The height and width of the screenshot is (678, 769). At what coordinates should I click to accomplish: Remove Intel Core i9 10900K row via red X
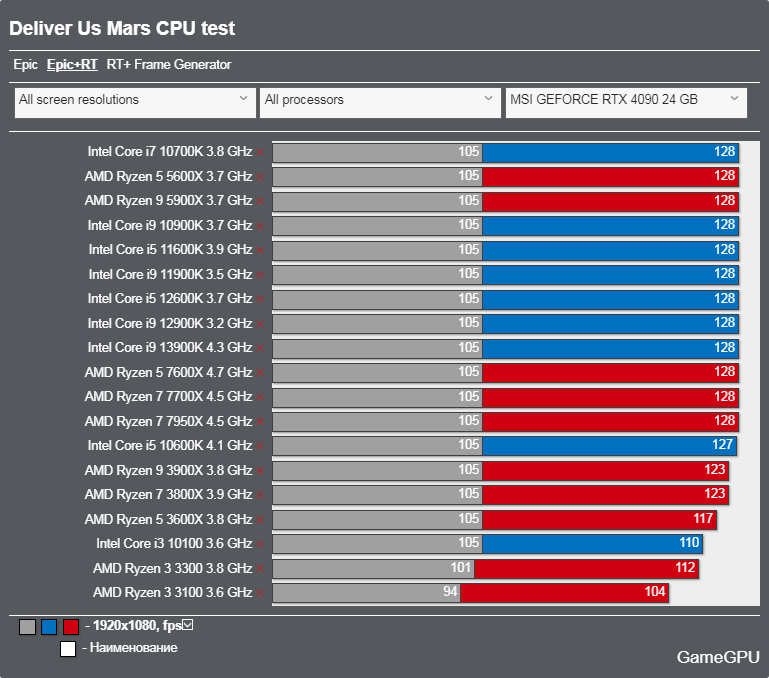[x=260, y=226]
